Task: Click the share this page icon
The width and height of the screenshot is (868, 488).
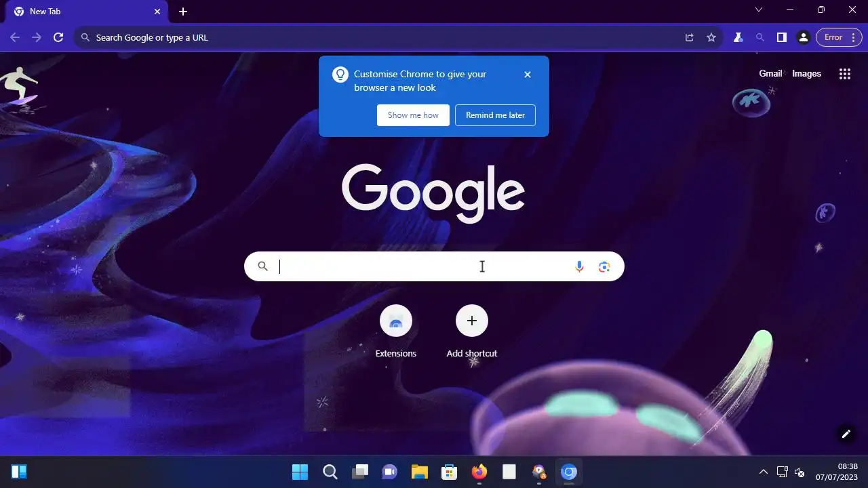Action: point(690,37)
